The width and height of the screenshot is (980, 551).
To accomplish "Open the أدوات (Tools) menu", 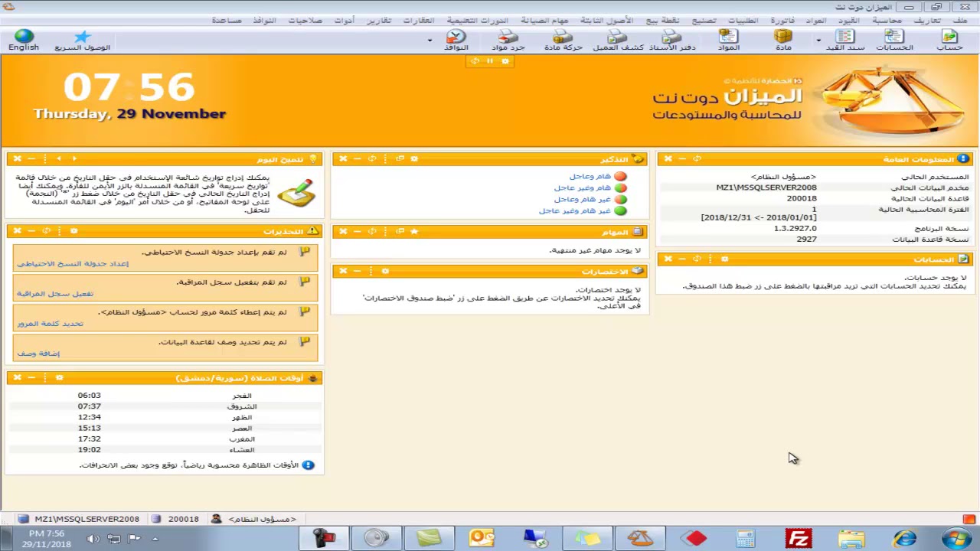I will click(x=344, y=20).
